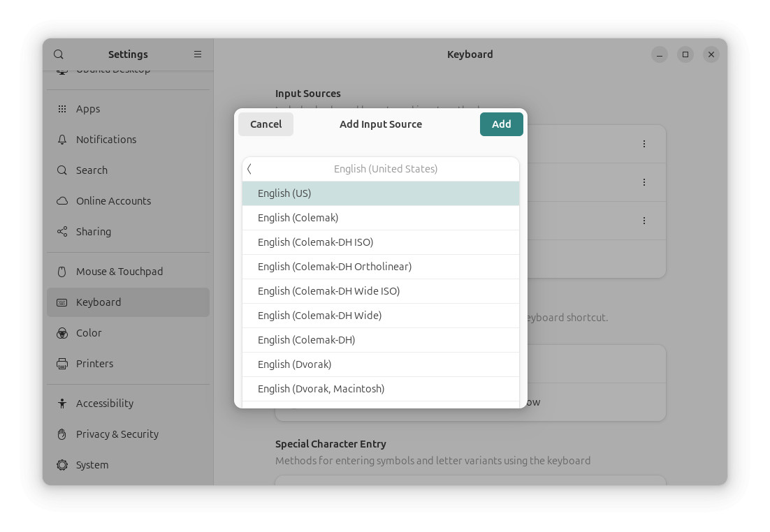The height and width of the screenshot is (532, 770).
Task: Click the Online Accounts cloud icon
Action: [x=62, y=201]
